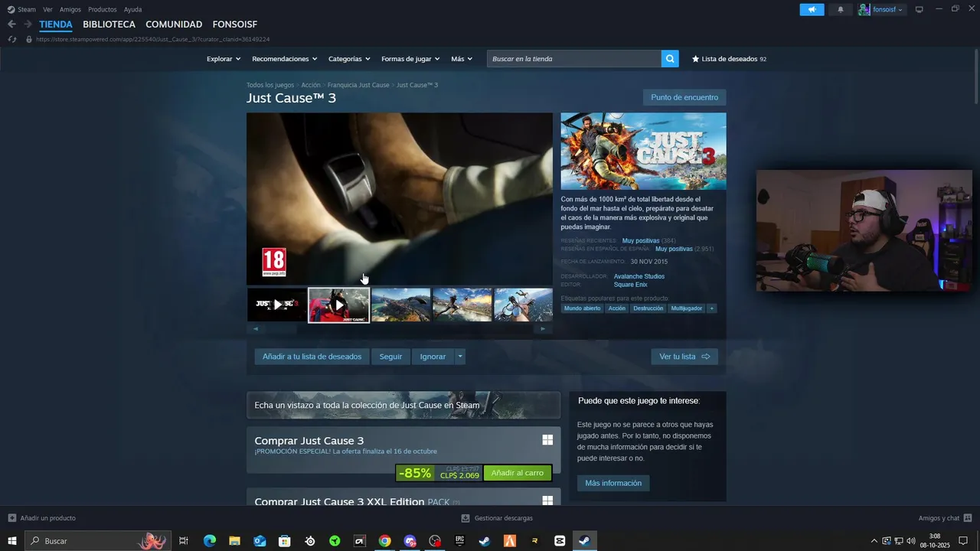
Task: Click the Multijugador tag
Action: (687, 308)
